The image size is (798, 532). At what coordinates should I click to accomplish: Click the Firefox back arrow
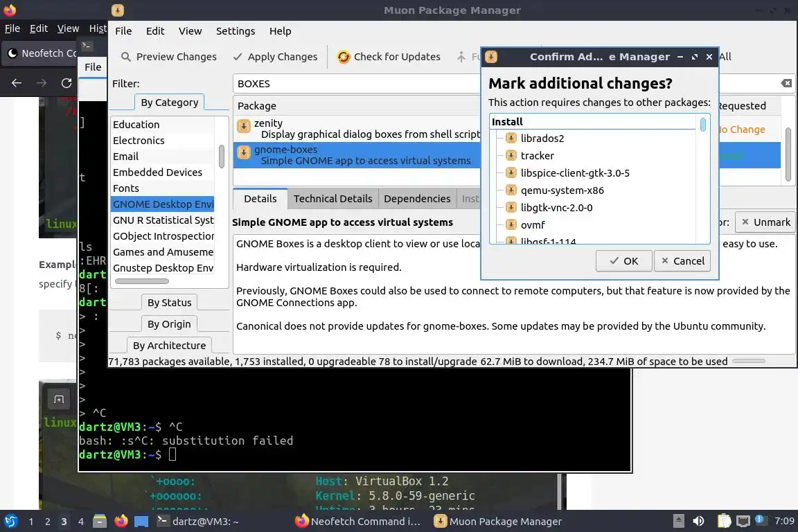click(17, 82)
